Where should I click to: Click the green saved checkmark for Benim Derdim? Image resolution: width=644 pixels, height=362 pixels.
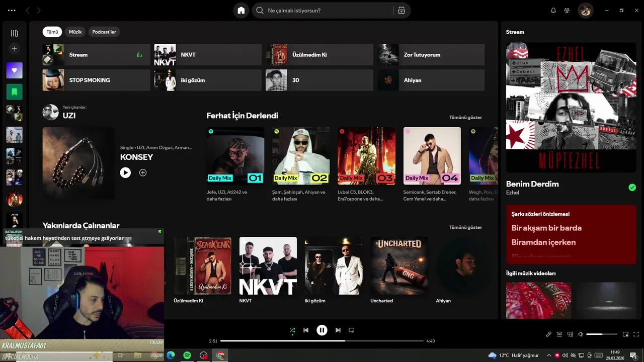pos(632,188)
